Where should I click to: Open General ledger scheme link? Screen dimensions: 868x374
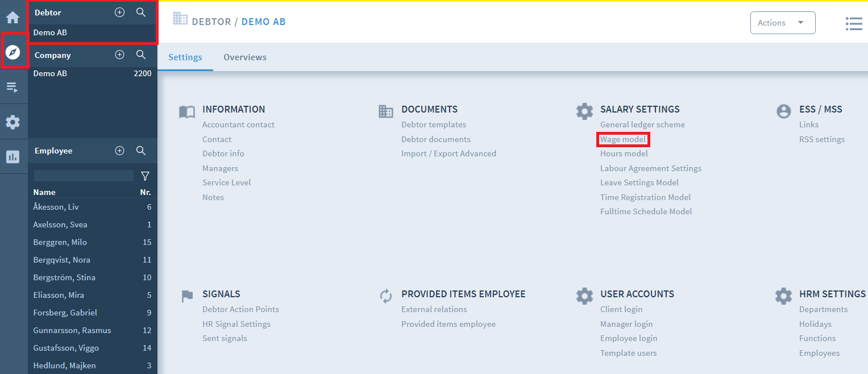(x=642, y=124)
